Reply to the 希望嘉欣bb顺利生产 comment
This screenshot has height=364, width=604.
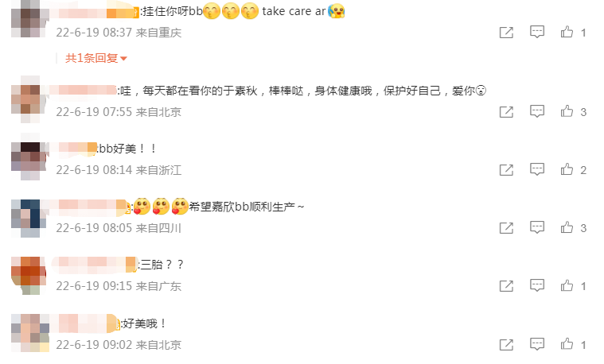pyautogui.click(x=537, y=228)
